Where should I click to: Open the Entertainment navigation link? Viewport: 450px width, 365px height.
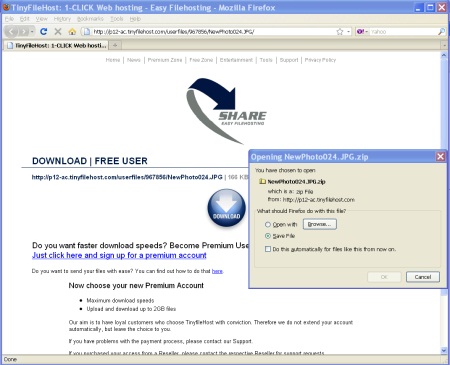236,60
